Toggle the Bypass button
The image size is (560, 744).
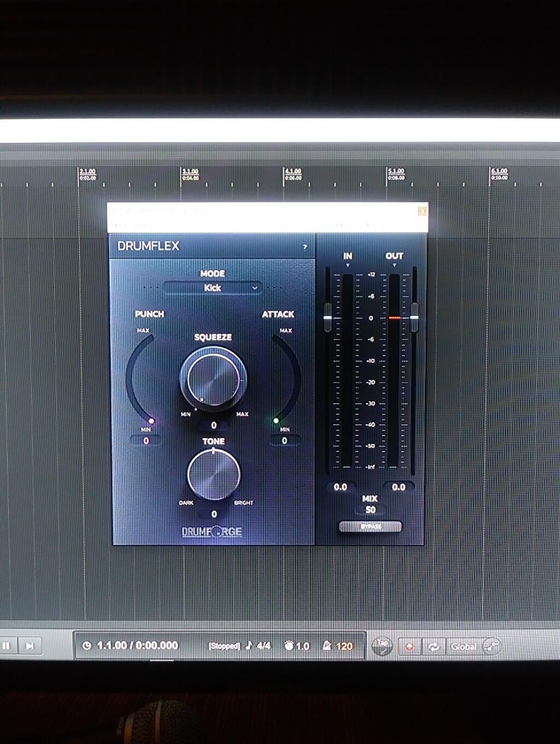coord(371,527)
